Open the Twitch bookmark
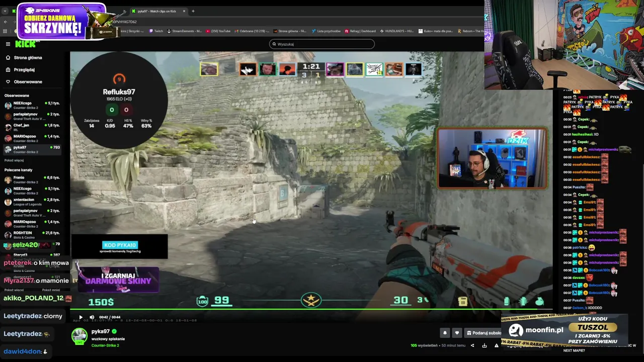644x362 pixels. [x=156, y=31]
